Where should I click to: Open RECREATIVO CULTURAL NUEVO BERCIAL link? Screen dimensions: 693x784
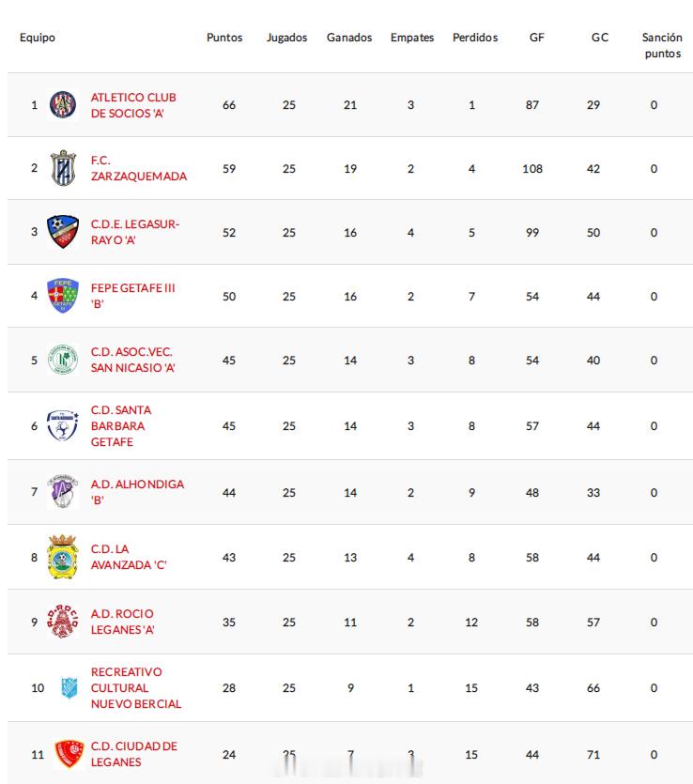(x=136, y=688)
